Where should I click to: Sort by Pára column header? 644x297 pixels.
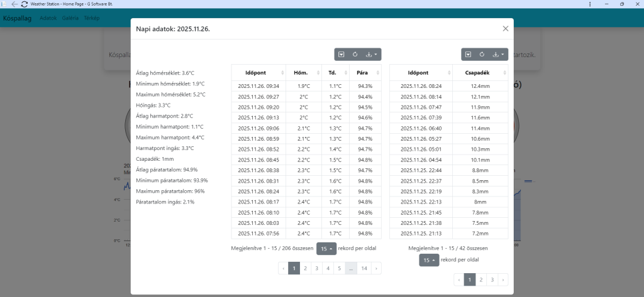362,72
